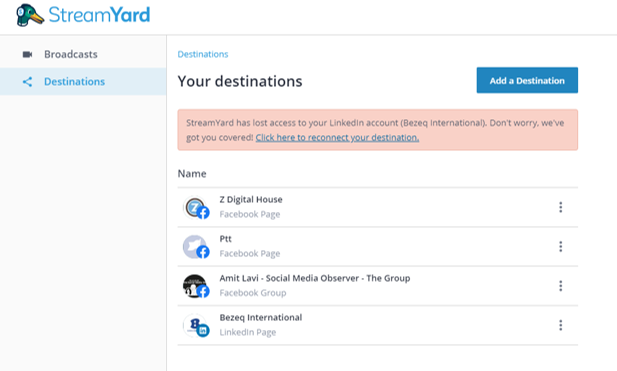Click the Ptt page avatar
This screenshot has height=371, width=617.
tap(196, 247)
